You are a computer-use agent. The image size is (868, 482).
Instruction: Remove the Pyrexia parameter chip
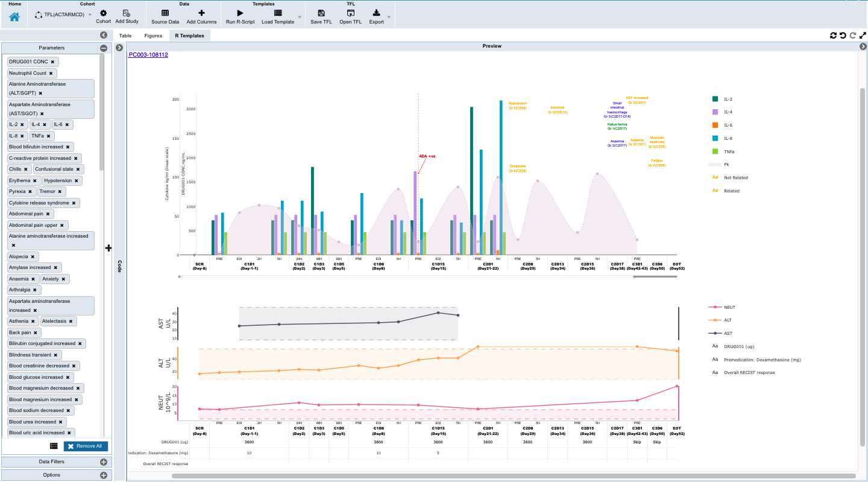click(x=29, y=191)
